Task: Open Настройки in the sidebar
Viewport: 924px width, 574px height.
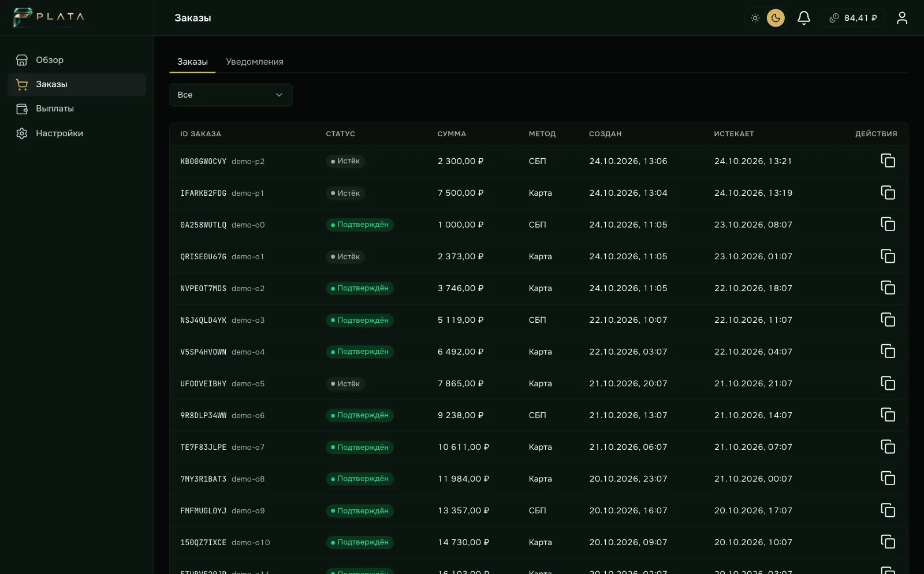Action: click(x=77, y=133)
